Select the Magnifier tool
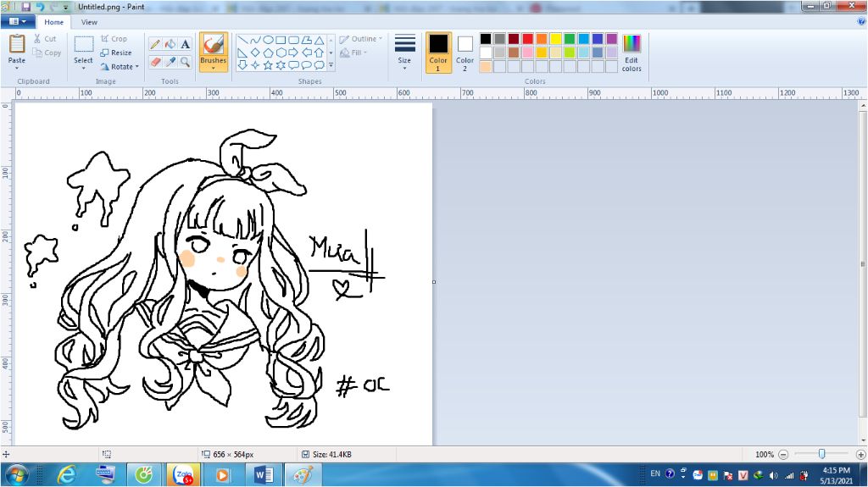 pyautogui.click(x=186, y=62)
